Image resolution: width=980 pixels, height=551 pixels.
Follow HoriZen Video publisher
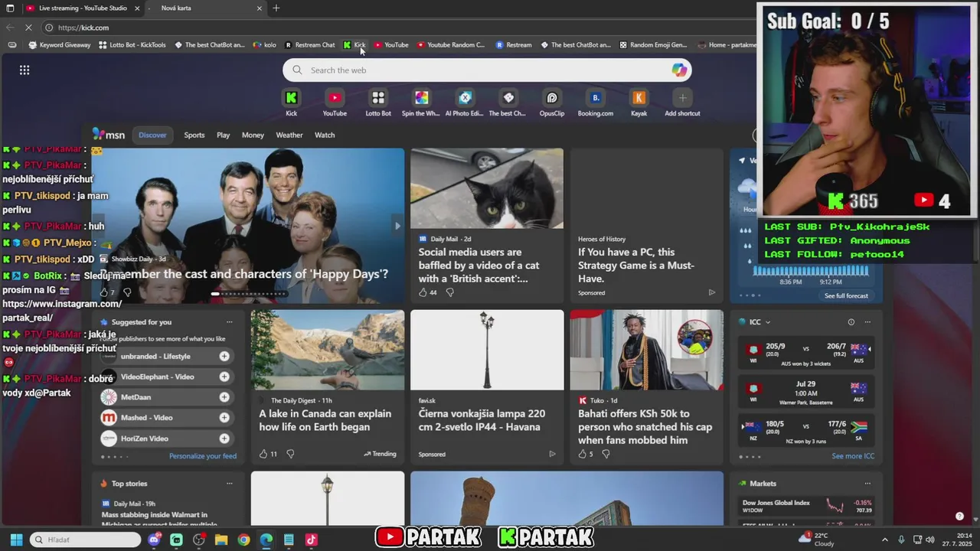224,439
